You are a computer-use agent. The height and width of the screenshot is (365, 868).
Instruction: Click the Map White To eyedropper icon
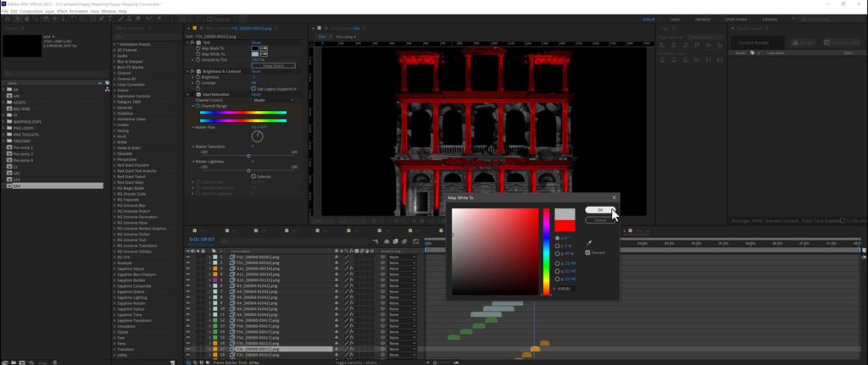[x=264, y=54]
